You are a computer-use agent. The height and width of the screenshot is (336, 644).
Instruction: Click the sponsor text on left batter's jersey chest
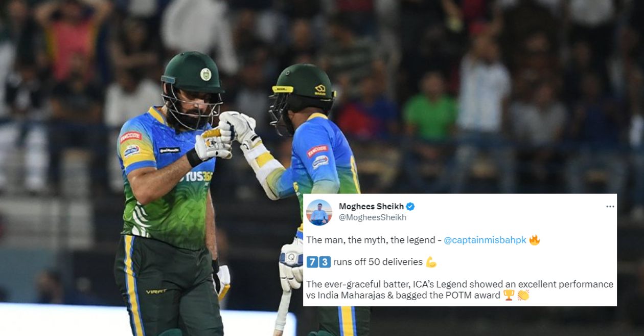(x=197, y=176)
